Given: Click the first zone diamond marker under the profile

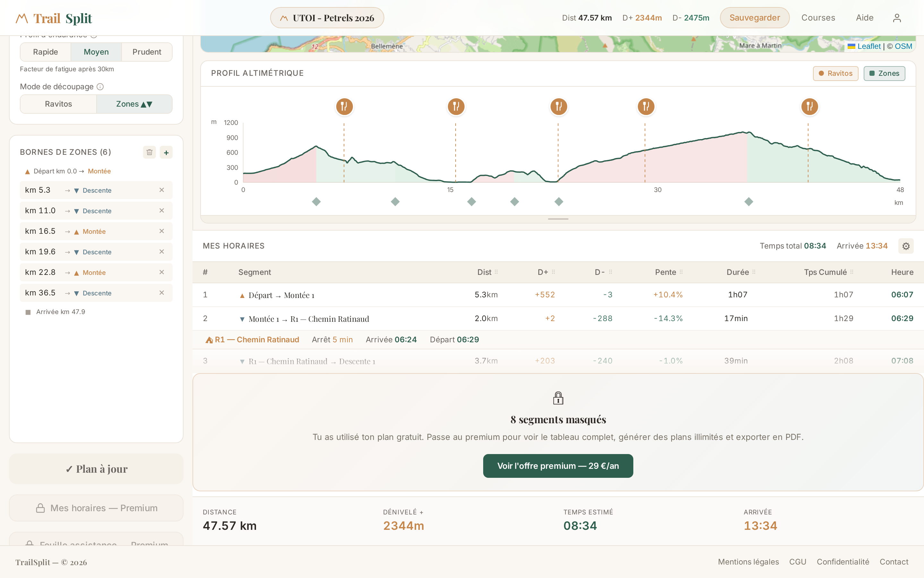Looking at the screenshot, I should tap(316, 201).
